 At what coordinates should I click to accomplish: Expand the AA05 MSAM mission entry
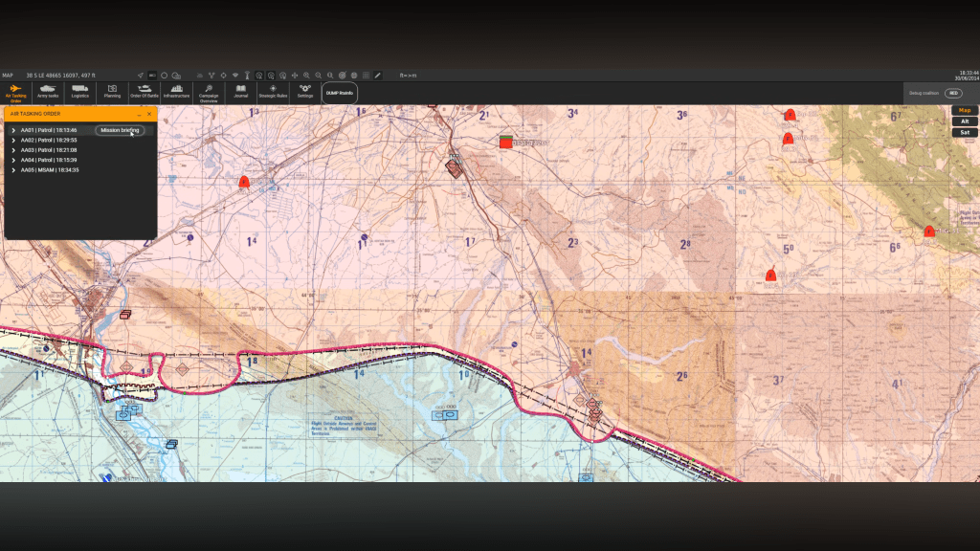[x=13, y=170]
